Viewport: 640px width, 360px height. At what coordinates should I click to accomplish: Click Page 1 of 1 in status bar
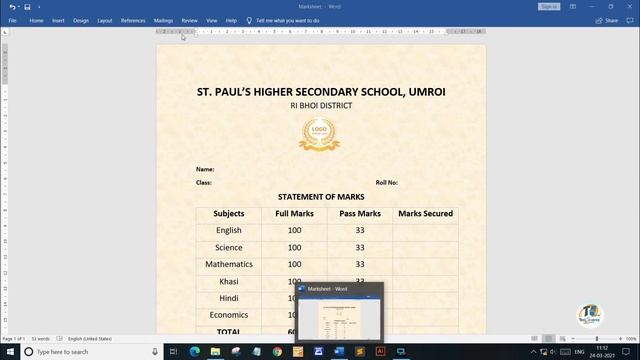click(x=13, y=339)
